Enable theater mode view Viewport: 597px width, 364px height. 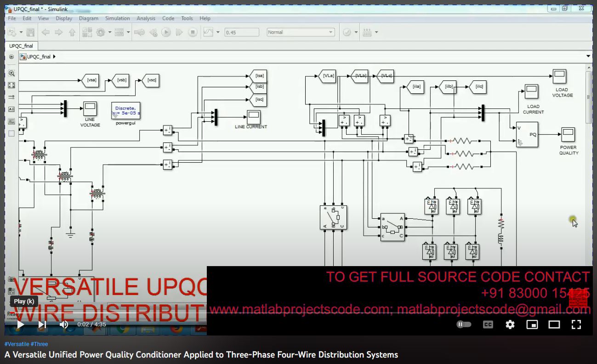click(554, 324)
